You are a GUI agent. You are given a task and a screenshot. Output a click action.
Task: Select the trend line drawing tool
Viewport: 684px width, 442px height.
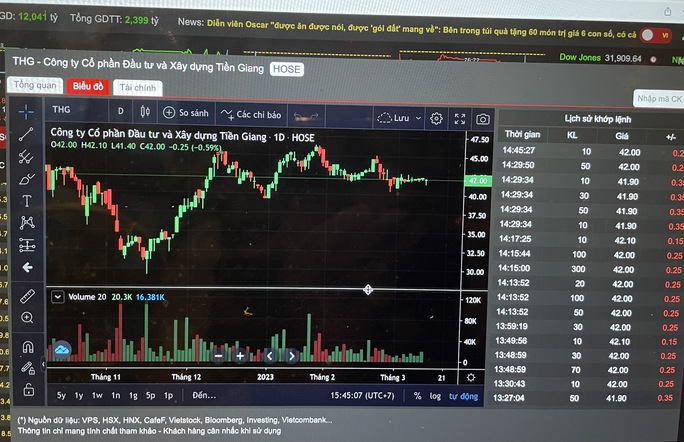pos(27,133)
